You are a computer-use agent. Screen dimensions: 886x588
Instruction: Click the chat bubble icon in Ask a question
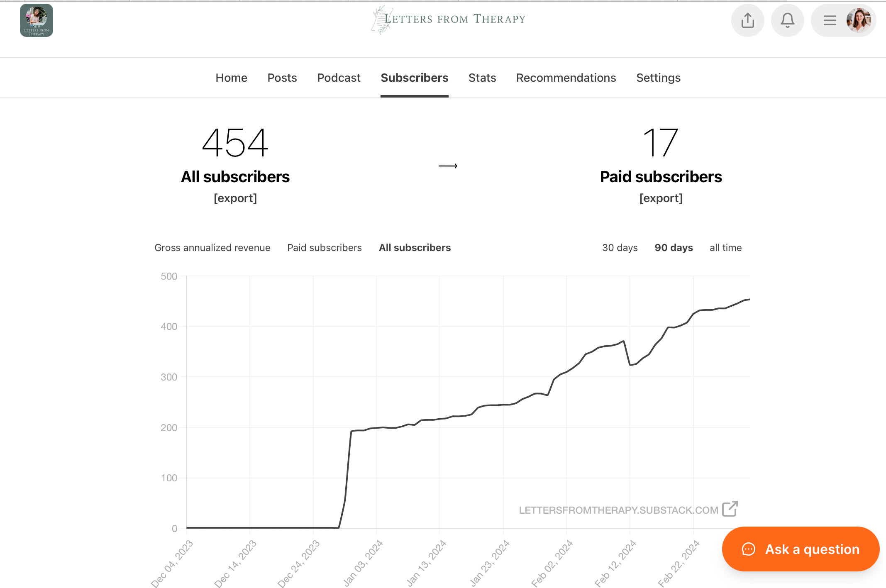click(748, 549)
